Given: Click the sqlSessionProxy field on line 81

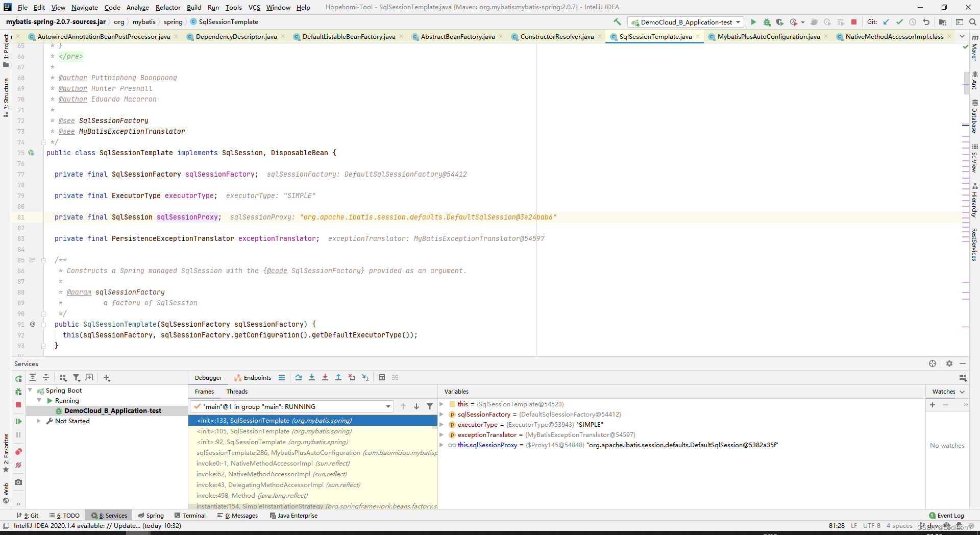Looking at the screenshot, I should coord(187,217).
